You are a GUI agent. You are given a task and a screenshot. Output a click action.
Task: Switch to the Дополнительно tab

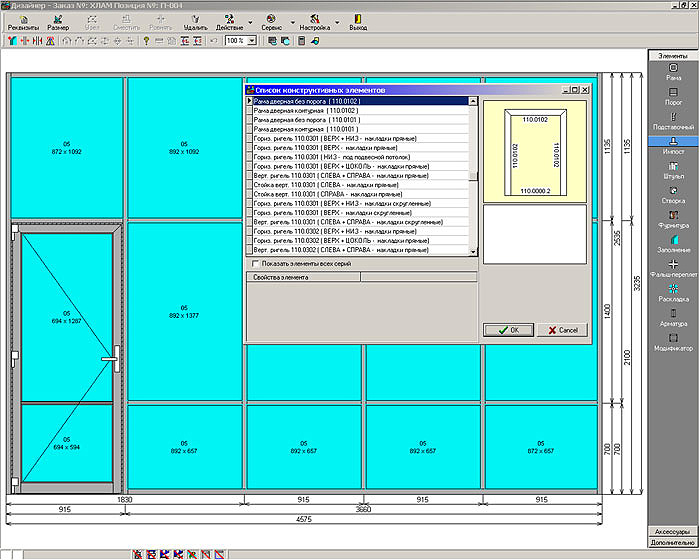(672, 542)
